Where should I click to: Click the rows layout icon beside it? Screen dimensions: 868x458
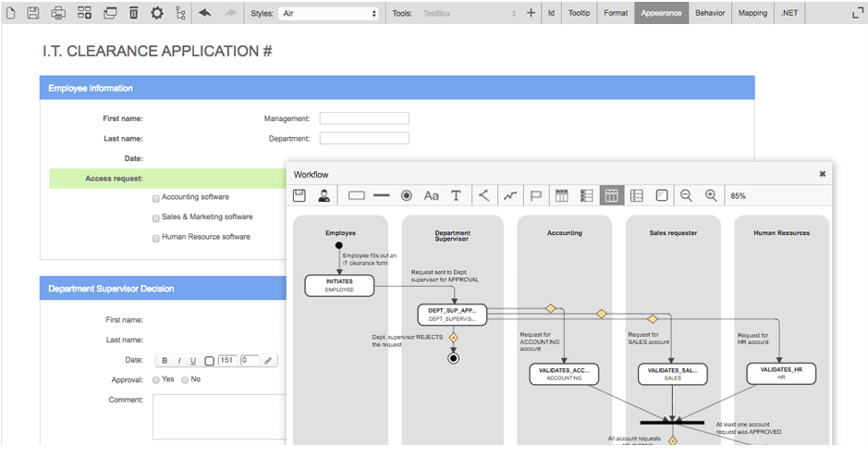point(587,195)
